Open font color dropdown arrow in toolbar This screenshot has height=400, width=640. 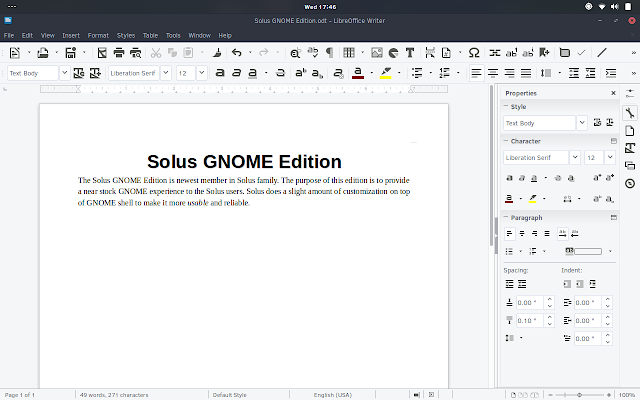371,73
